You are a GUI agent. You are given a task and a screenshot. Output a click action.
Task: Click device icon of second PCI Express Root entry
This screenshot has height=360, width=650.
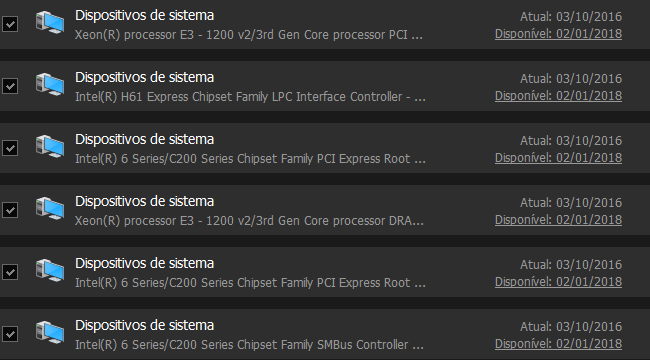pos(50,270)
